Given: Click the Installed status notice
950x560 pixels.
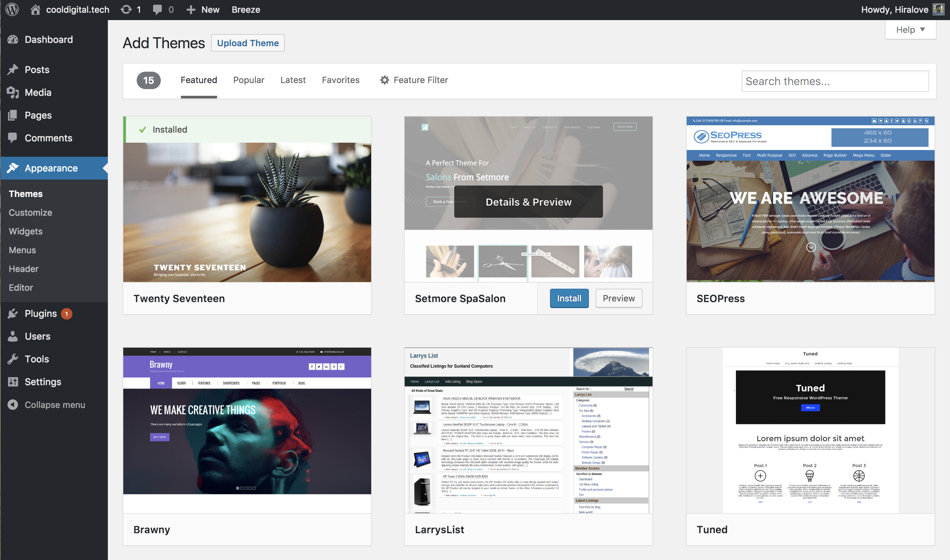Looking at the screenshot, I should point(247,129).
